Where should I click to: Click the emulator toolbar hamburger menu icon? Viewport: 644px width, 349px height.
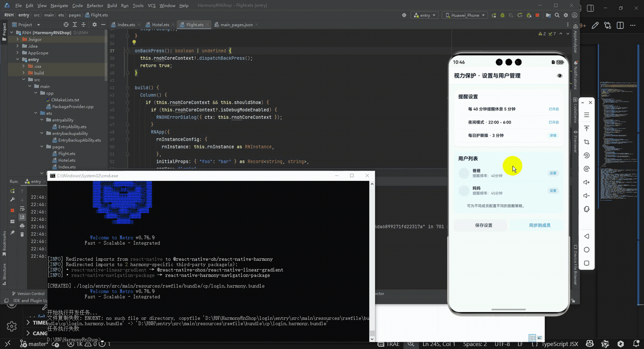[x=586, y=115]
